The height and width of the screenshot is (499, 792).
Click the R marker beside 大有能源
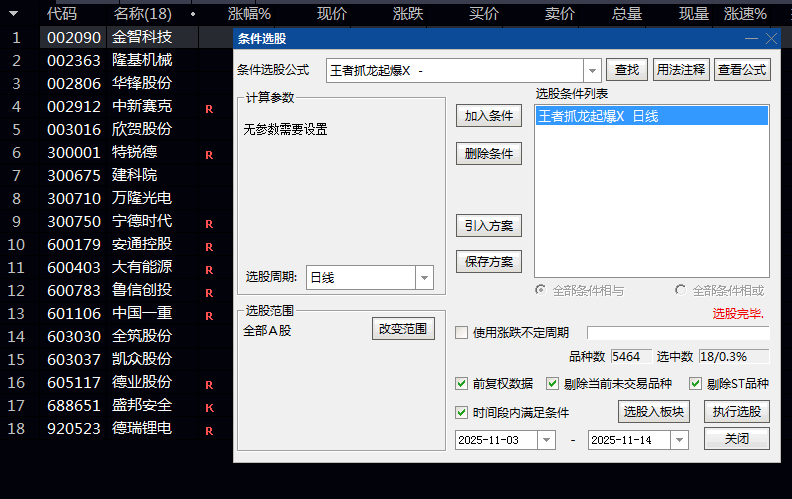(209, 270)
